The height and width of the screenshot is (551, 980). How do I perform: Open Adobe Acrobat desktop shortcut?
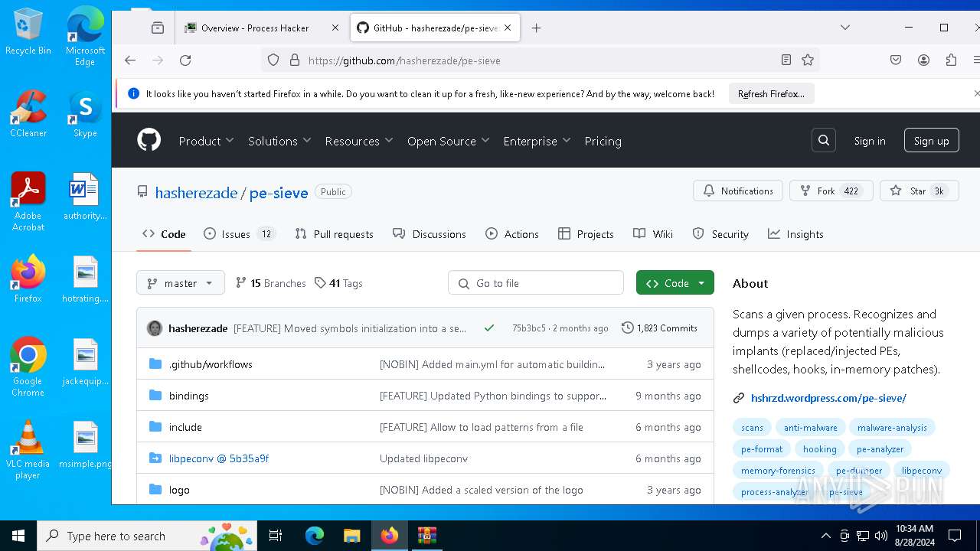click(28, 201)
